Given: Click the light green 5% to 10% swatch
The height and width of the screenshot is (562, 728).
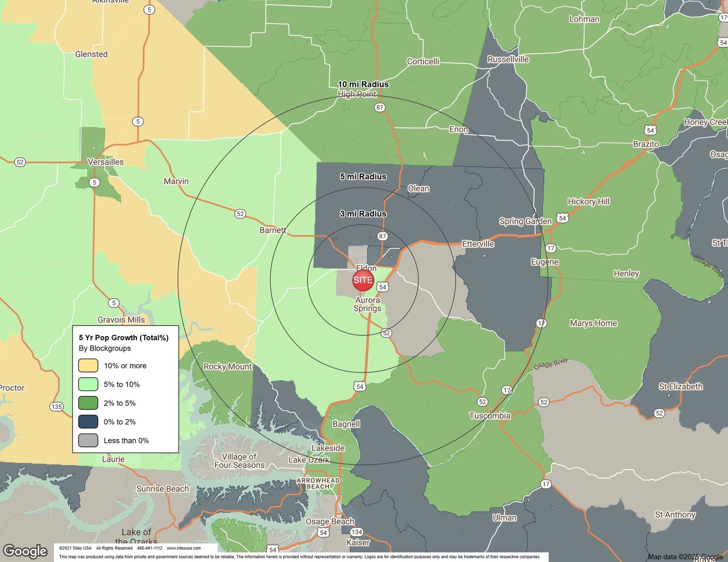Looking at the screenshot, I should 88,384.
